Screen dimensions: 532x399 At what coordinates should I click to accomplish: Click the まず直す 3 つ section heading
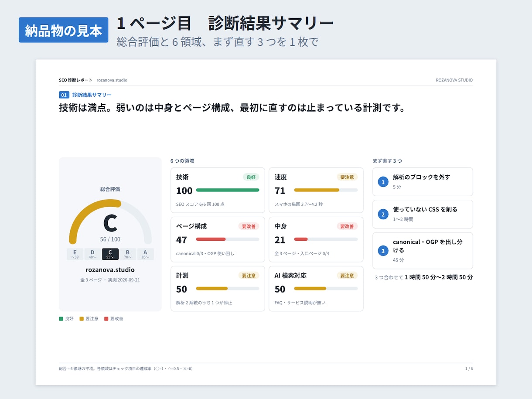[x=388, y=161]
